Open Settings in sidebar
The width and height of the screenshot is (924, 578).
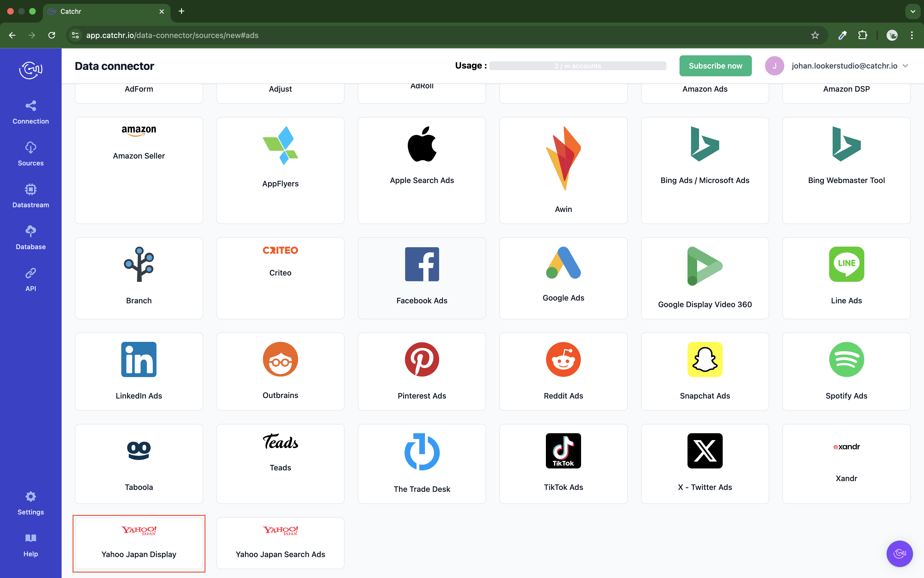tap(31, 503)
